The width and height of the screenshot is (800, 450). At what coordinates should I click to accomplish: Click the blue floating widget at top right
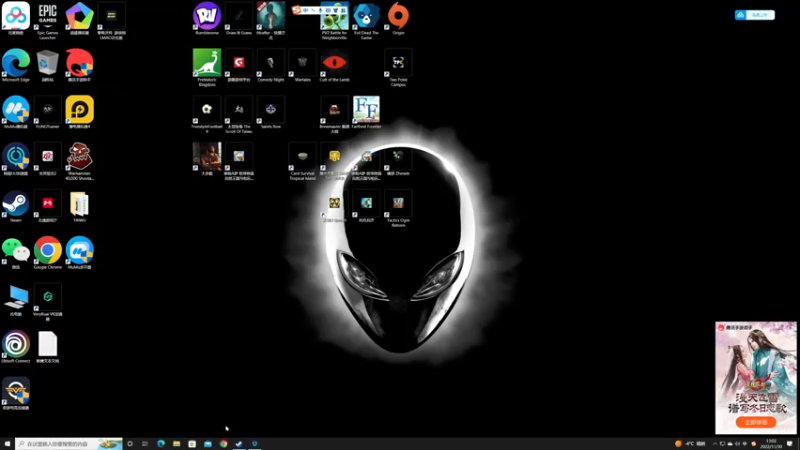coord(755,15)
